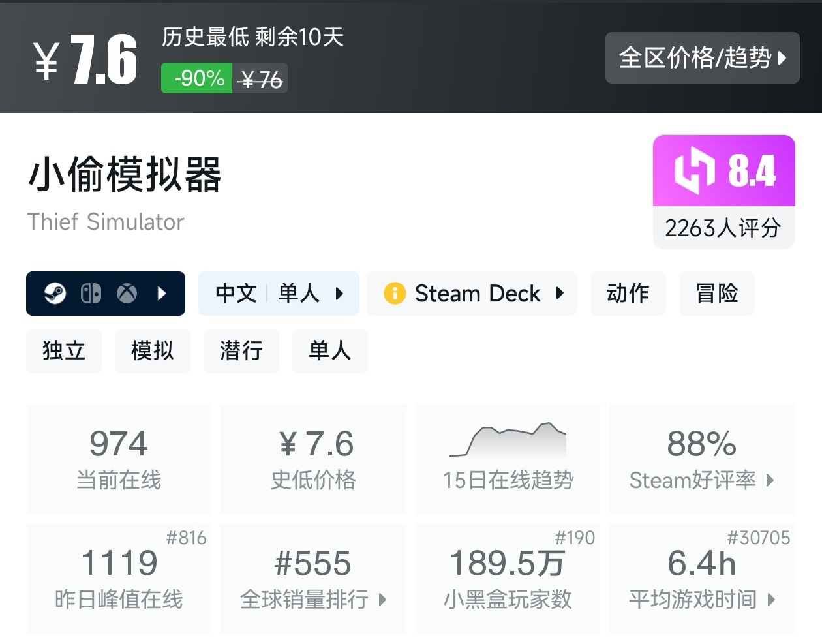This screenshot has height=644, width=822.
Task: Expand the Steam好评率 arrow
Action: (x=770, y=480)
